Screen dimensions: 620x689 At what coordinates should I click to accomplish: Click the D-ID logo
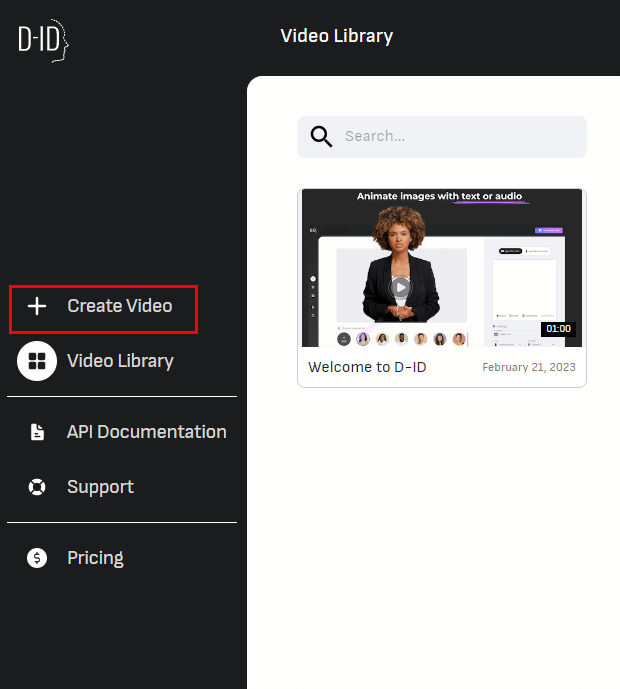click(43, 40)
